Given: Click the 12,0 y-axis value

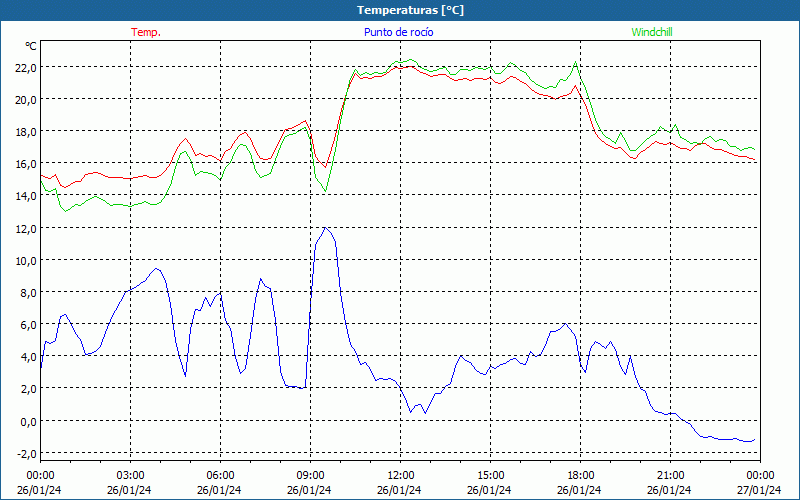Looking at the screenshot, I should coord(25,229).
